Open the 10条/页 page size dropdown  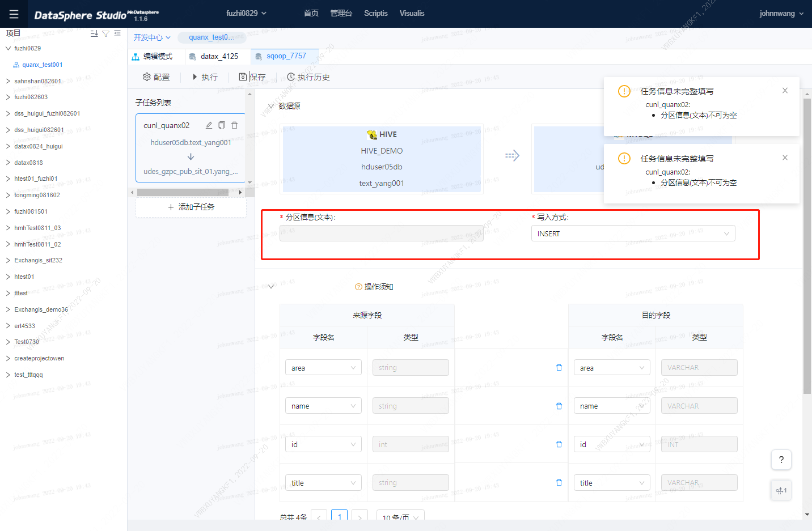(400, 516)
